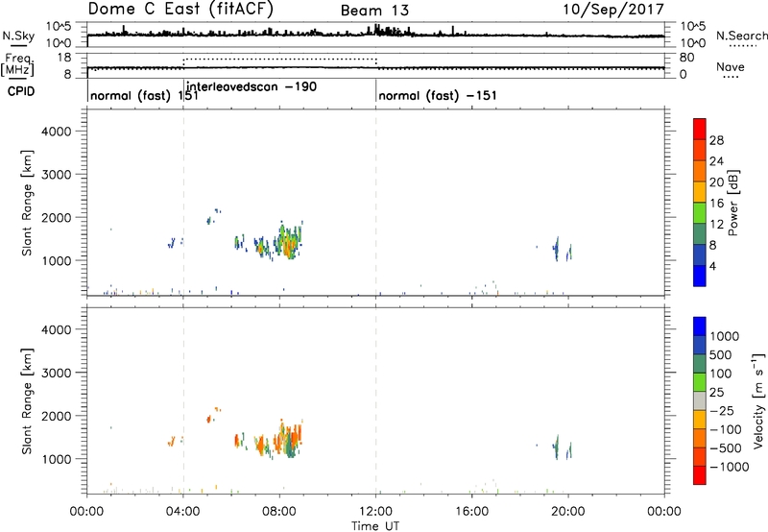The width and height of the screenshot is (768, 532).
Task: Click 'Slant Range [km]' label of velocity panel
Action: click(27, 401)
